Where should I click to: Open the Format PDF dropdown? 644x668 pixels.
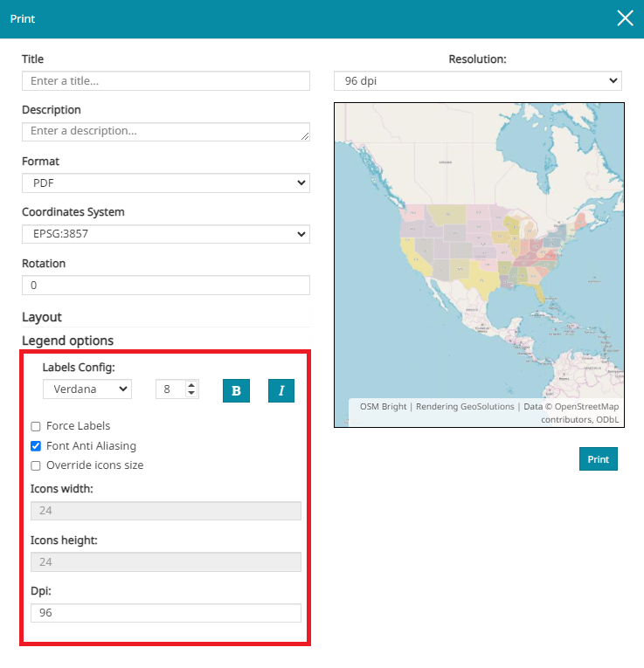point(165,182)
